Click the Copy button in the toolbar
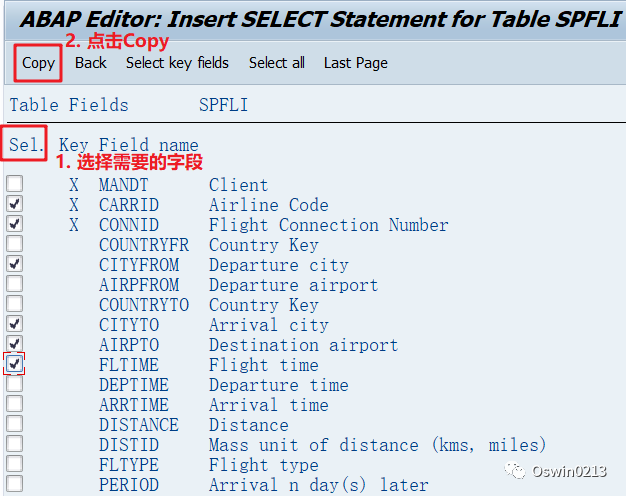 38,63
